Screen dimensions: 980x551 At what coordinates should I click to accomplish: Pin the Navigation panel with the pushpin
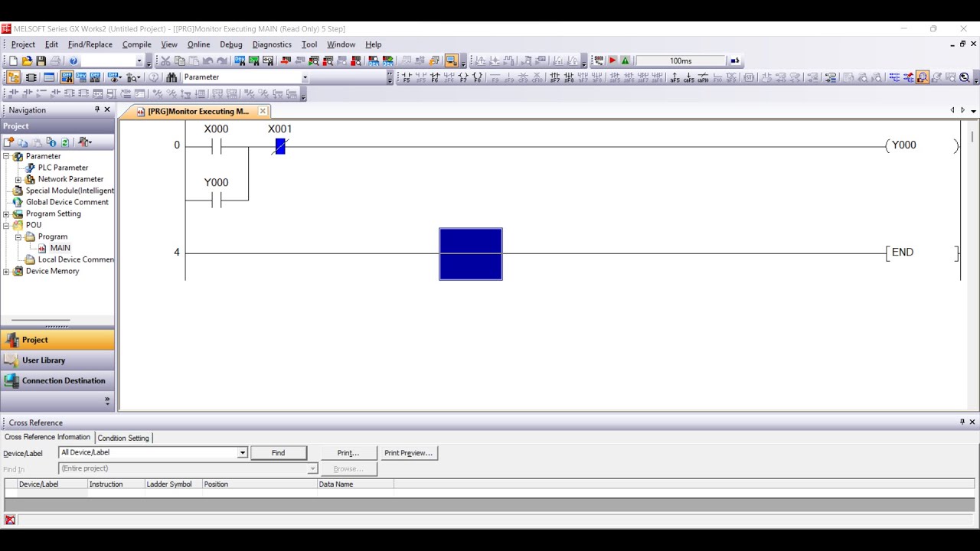pos(96,109)
